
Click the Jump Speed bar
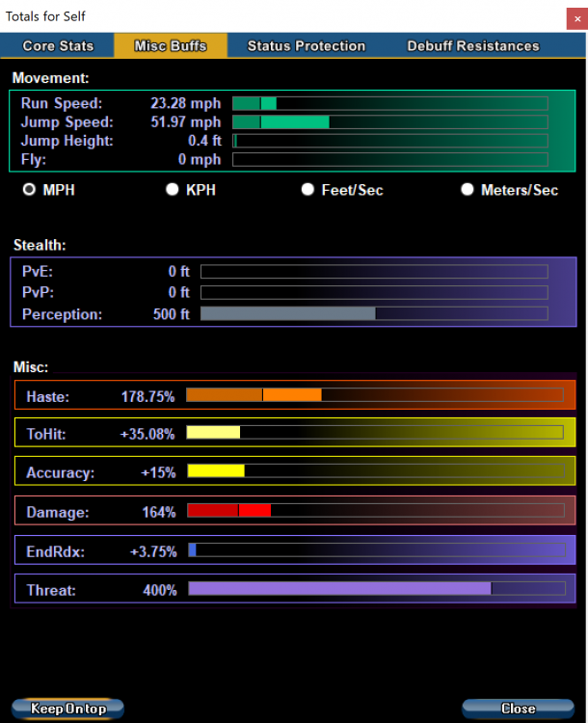389,122
